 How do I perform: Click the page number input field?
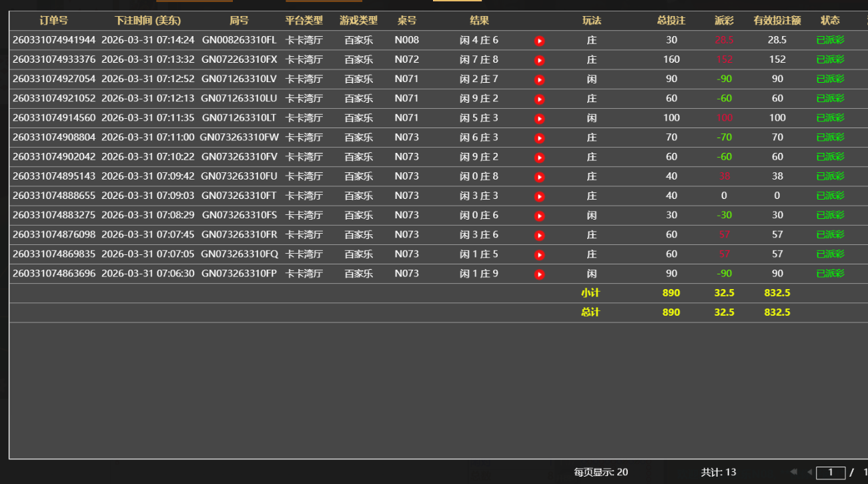(831, 473)
